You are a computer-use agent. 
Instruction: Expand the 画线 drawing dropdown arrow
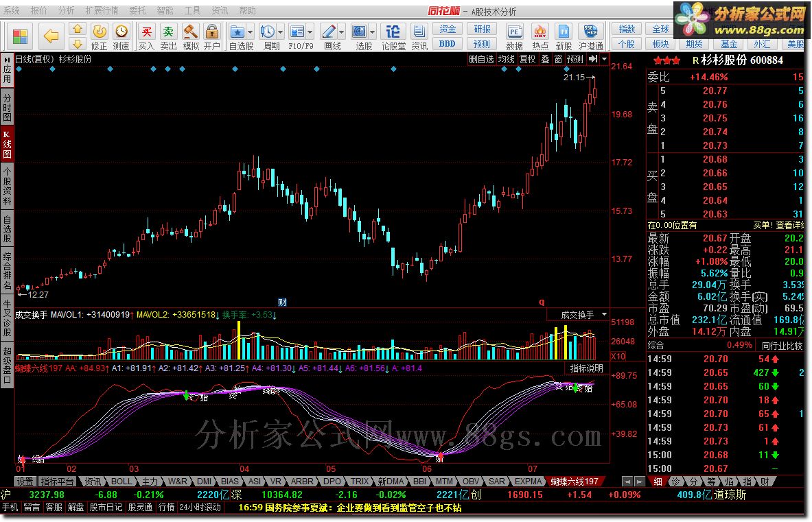coord(342,32)
